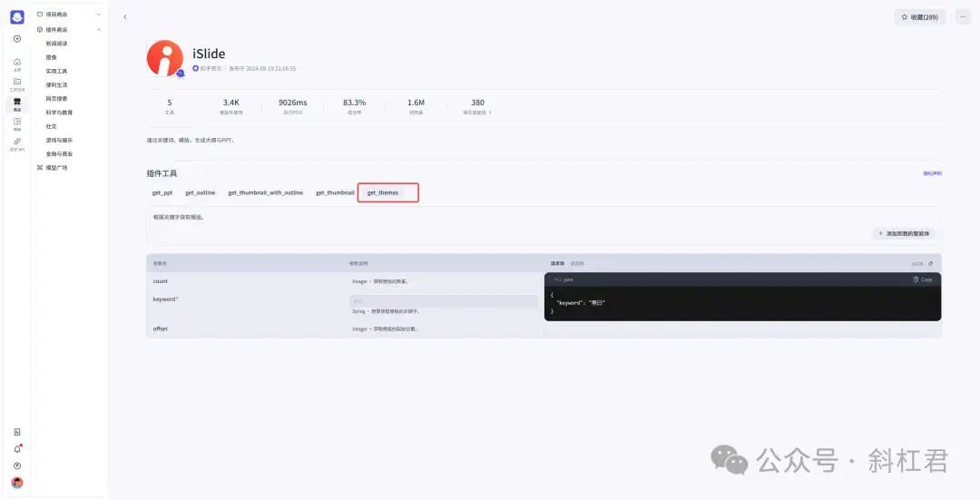980x500 pixels.
Task: Copy the JSON with the Copy button
Action: point(923,279)
